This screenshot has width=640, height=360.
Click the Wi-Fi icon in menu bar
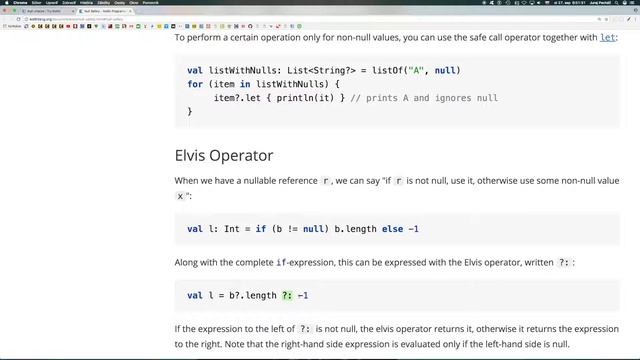click(524, 3)
